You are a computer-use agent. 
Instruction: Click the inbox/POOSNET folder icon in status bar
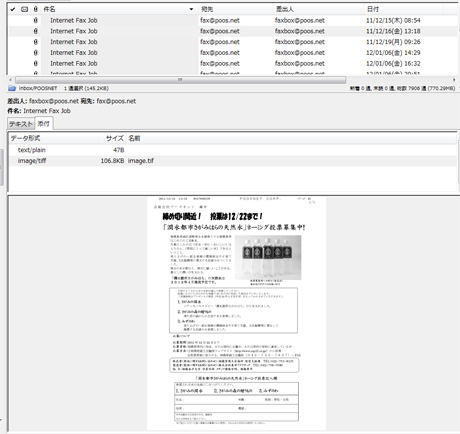12,88
